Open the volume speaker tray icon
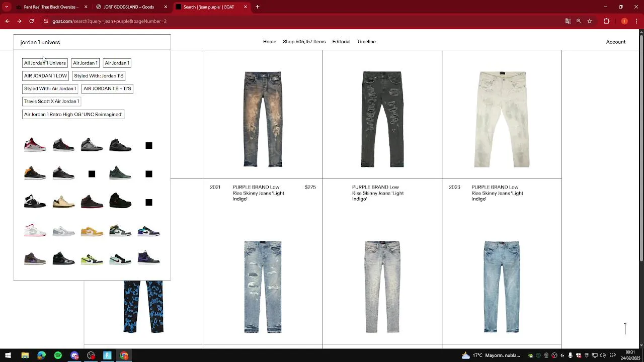The image size is (644, 362). (603, 355)
